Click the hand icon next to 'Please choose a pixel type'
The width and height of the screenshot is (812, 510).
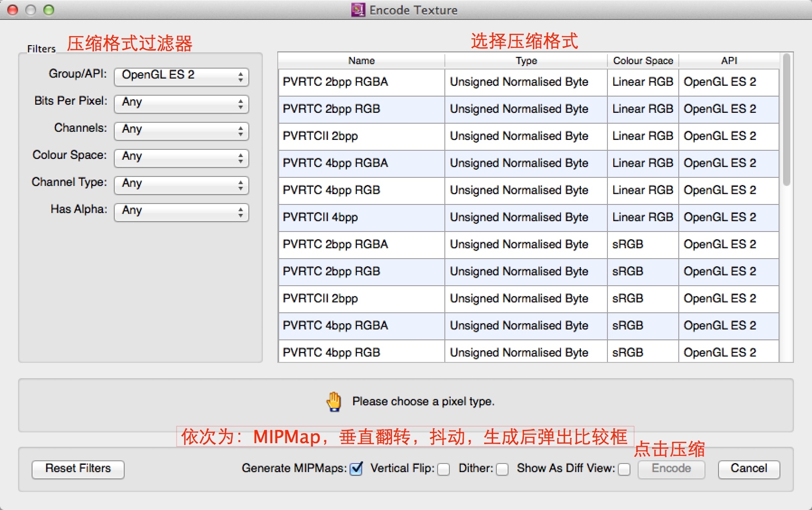(x=333, y=400)
